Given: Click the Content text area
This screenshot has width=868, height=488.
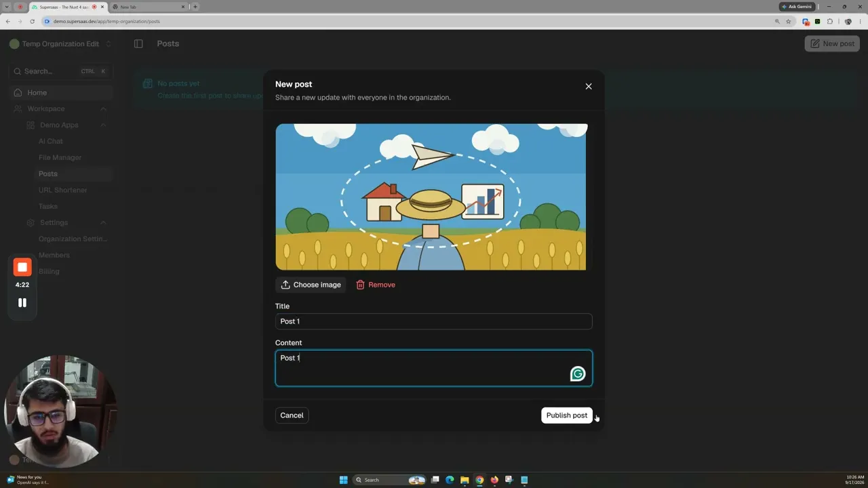Looking at the screenshot, I should coord(434,368).
